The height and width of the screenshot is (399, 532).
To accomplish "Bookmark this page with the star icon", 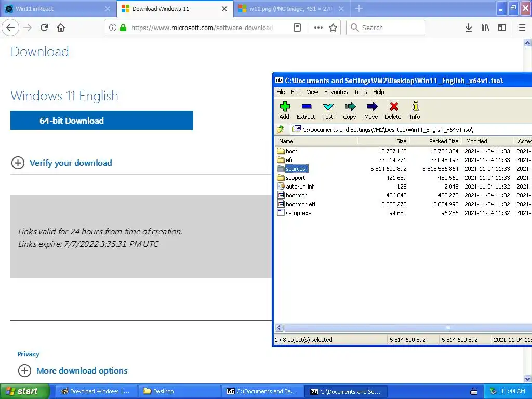I will 333,28.
